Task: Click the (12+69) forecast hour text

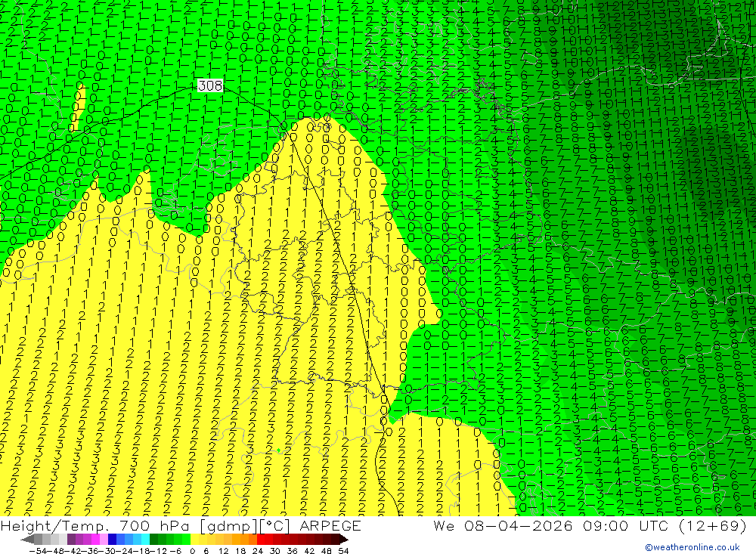Action: [x=713, y=525]
